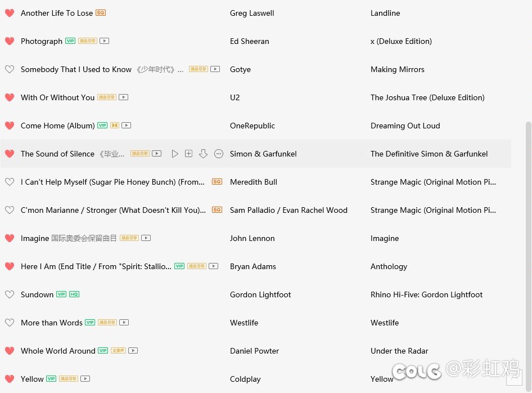Open the MV icon for Whole World Around
Screen dimensions: 532x393
133,351
